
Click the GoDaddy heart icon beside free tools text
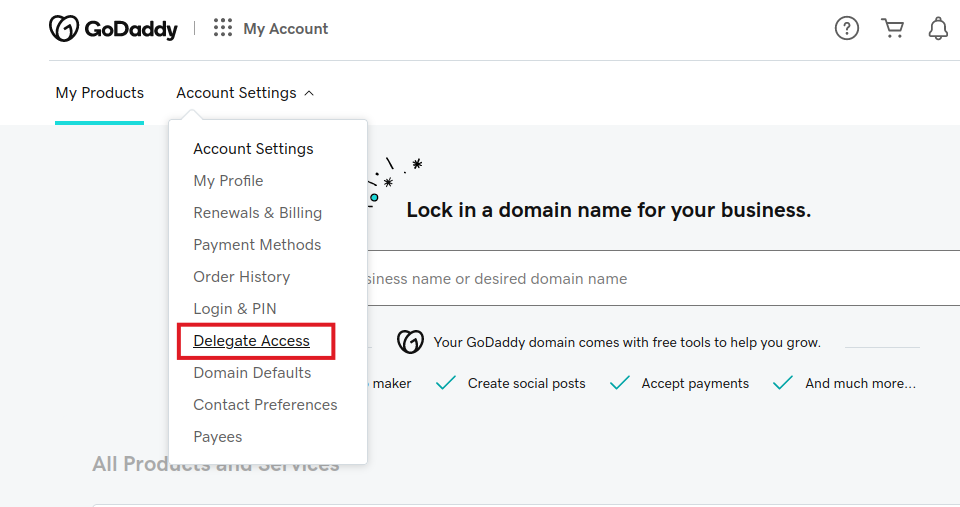(x=410, y=342)
